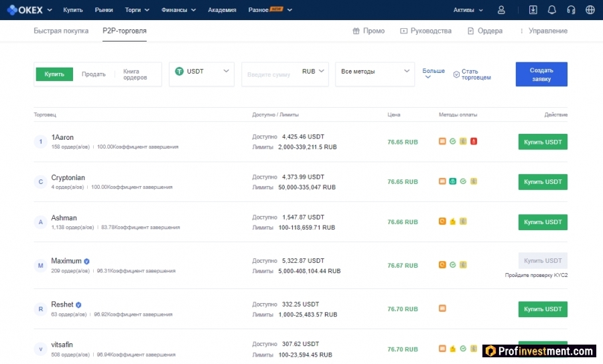Viewport: 603px width, 364px height.
Task: Click the disabled Купить USDT in Maximum row
Action: (543, 261)
